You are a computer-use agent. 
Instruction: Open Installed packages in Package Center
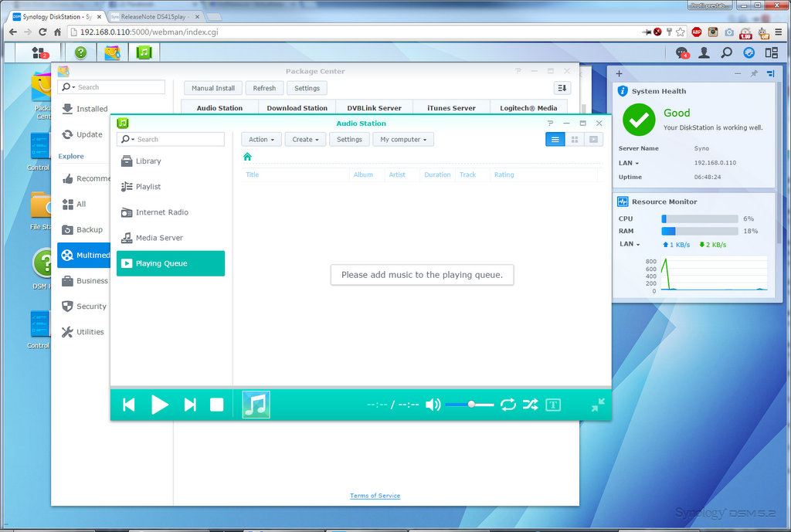[84, 109]
